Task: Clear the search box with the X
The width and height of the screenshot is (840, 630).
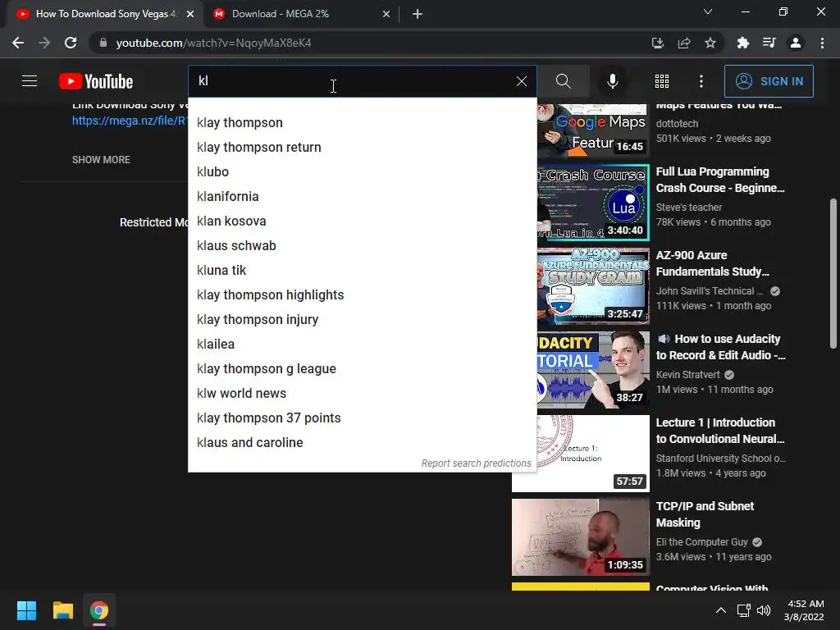Action: 521,81
